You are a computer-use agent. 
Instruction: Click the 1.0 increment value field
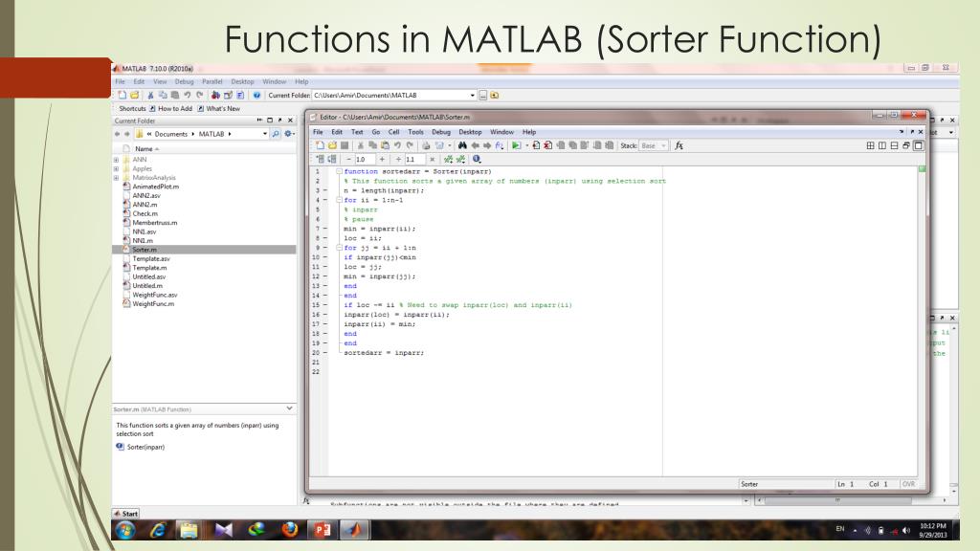tap(365, 160)
